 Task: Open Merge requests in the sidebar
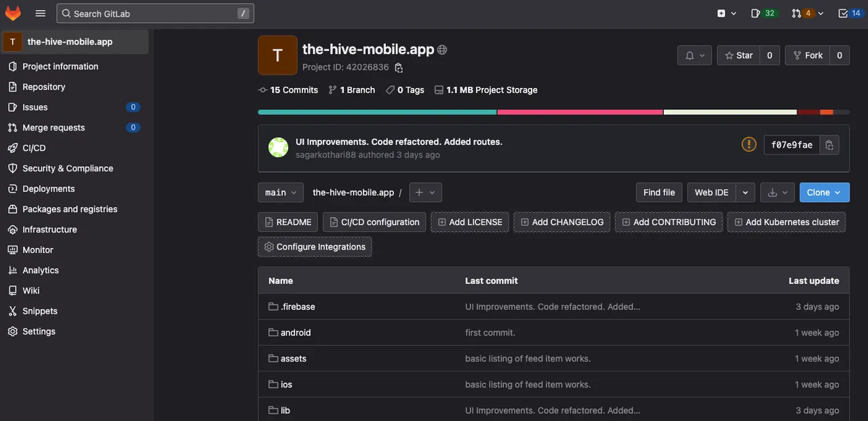[54, 127]
